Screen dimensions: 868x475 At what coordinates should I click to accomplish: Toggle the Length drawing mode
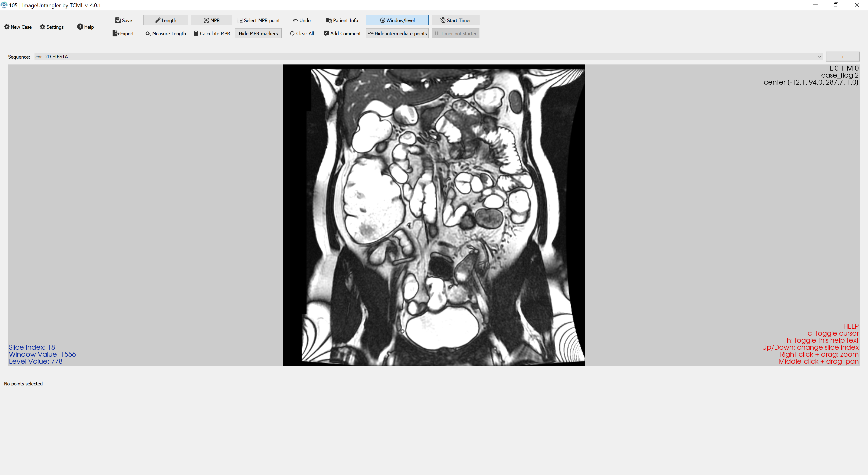click(165, 20)
